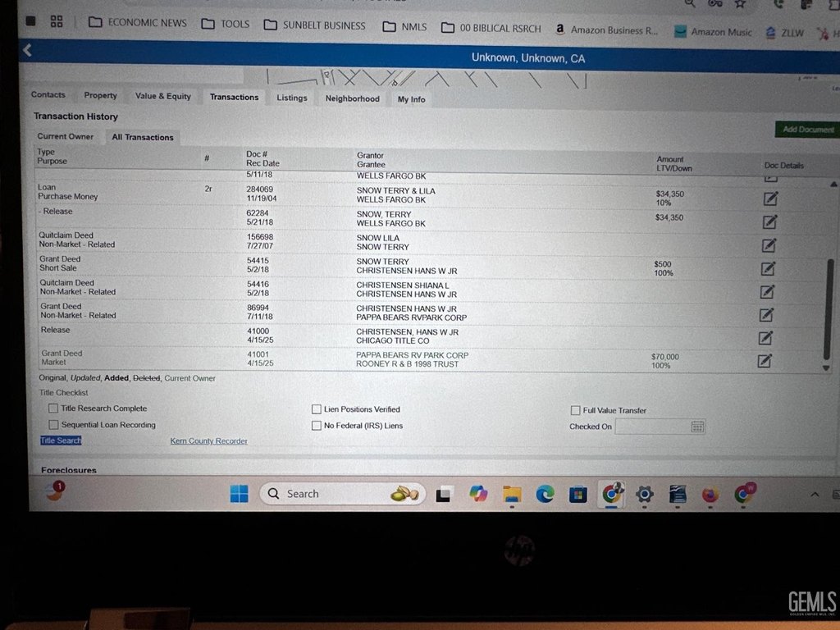Open Microsoft Edge from the taskbar
The image size is (840, 630).
(x=545, y=494)
